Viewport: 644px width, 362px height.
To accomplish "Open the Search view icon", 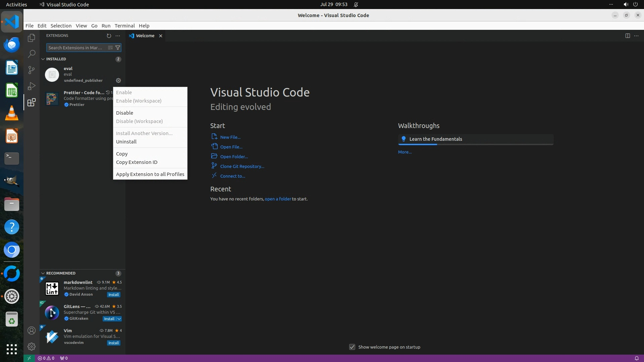I will (x=32, y=54).
